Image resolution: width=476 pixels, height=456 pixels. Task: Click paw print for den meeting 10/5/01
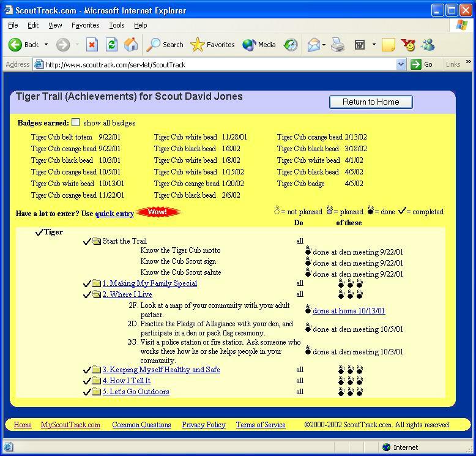click(x=308, y=327)
